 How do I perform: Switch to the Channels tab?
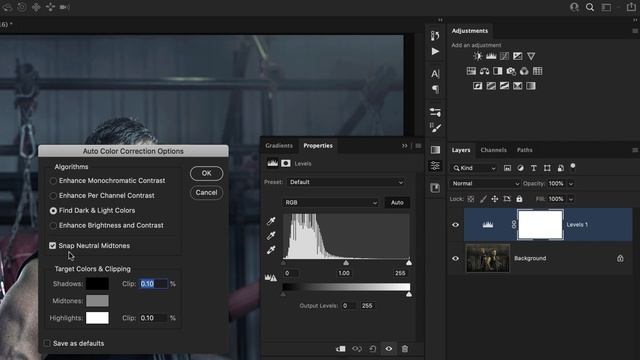point(493,150)
